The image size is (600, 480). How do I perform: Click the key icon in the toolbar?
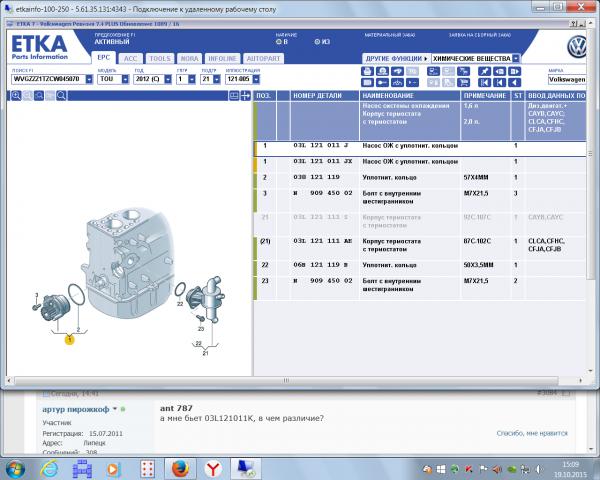[382, 82]
